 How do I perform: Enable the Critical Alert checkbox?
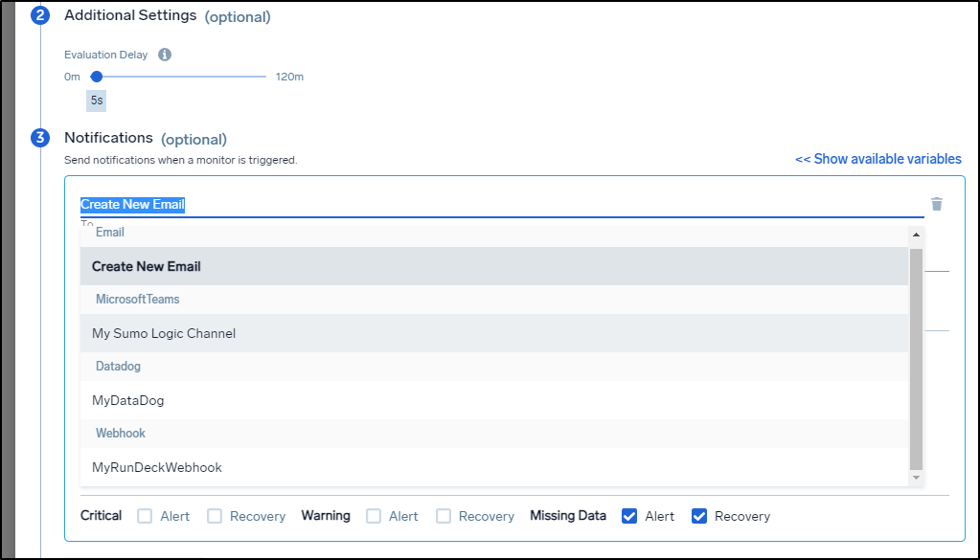145,516
